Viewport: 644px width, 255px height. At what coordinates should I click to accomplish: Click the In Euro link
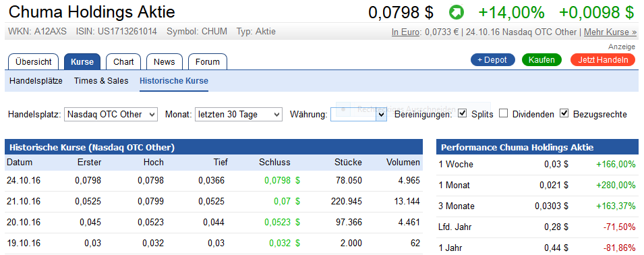pyautogui.click(x=407, y=32)
